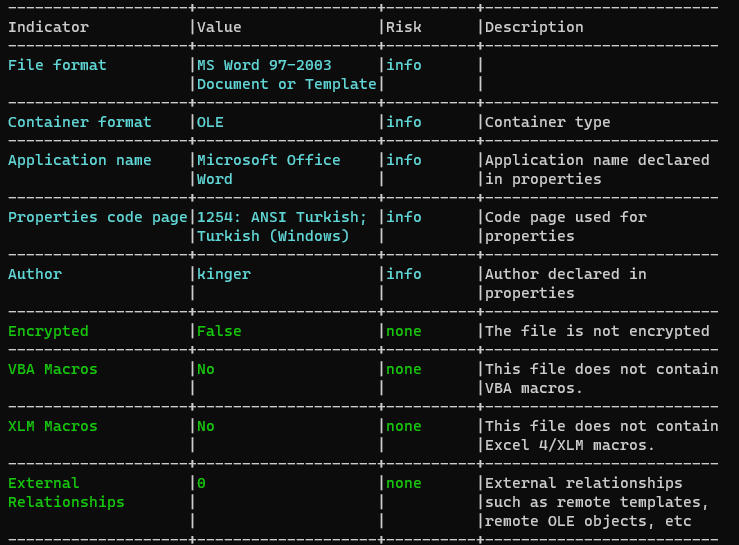The height and width of the screenshot is (545, 739).
Task: Click 'The file is not encrypted' description
Action: tap(597, 331)
